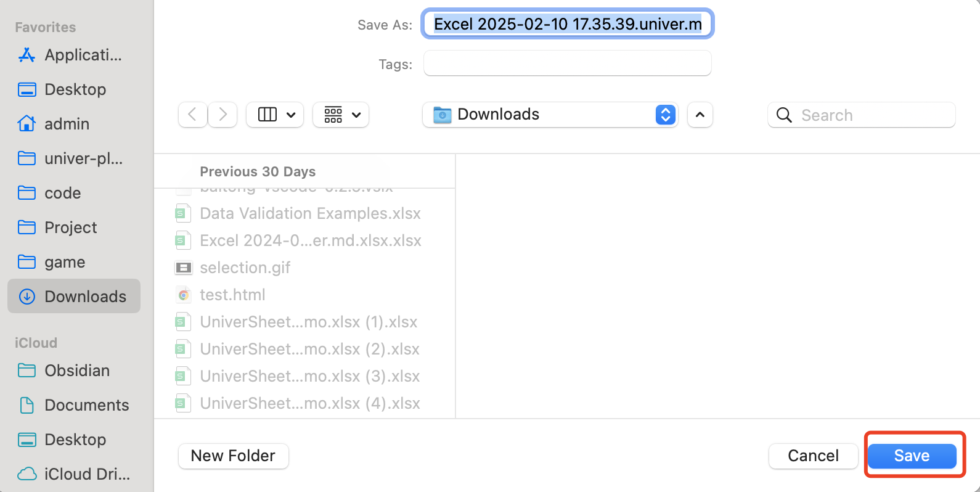Open the group-by grid options dropdown
Viewport: 980px width, 492px height.
coord(341,115)
